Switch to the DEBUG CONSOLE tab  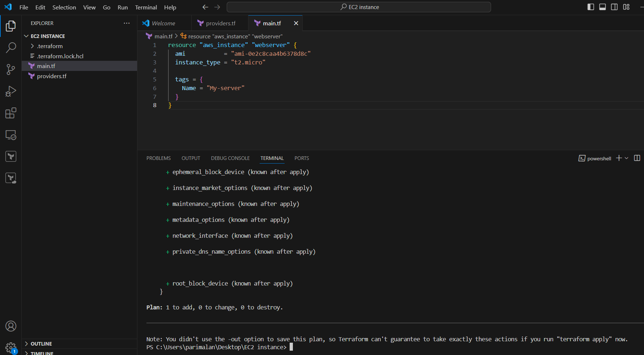pyautogui.click(x=230, y=158)
